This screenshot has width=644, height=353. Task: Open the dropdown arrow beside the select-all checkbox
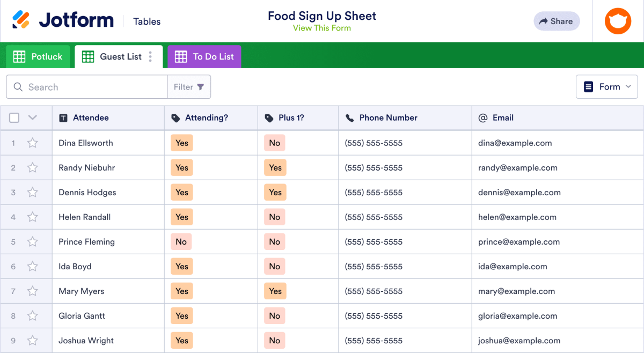click(32, 117)
